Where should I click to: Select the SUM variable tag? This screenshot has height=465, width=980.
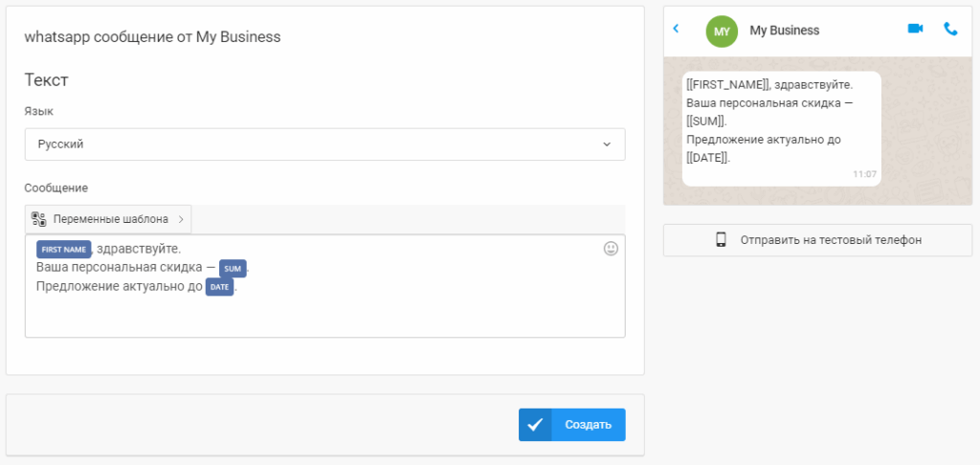[x=233, y=269]
